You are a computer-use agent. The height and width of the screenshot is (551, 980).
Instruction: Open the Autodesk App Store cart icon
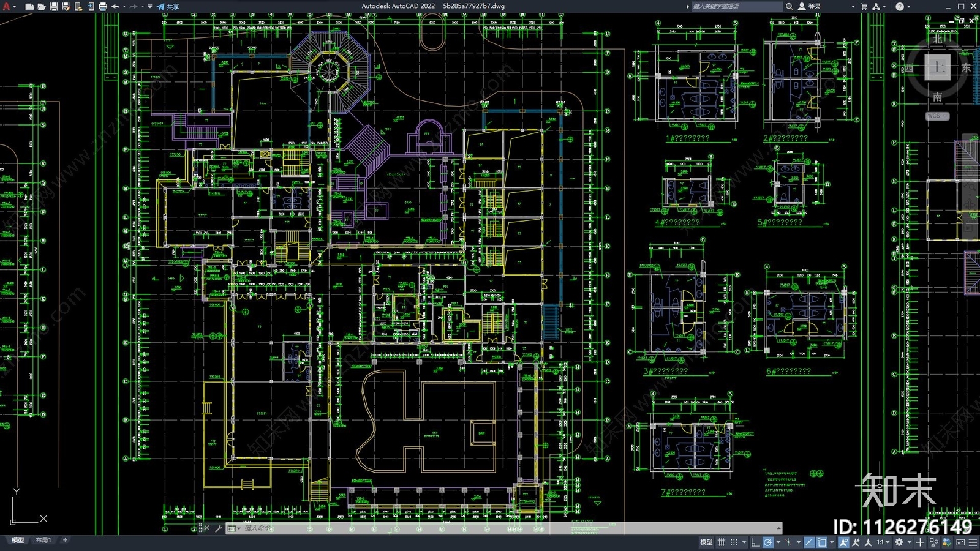(864, 6)
